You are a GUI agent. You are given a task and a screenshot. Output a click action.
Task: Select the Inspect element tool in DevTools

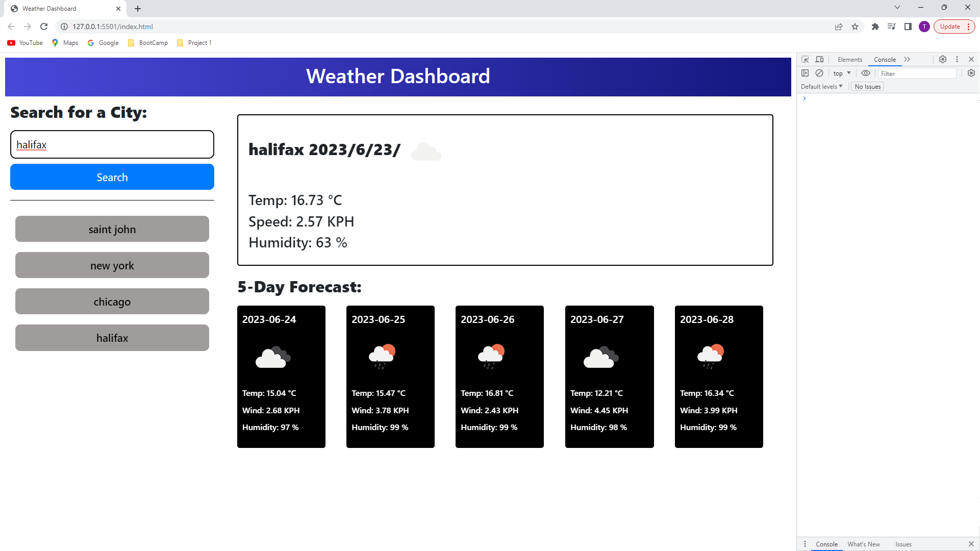pos(805,59)
